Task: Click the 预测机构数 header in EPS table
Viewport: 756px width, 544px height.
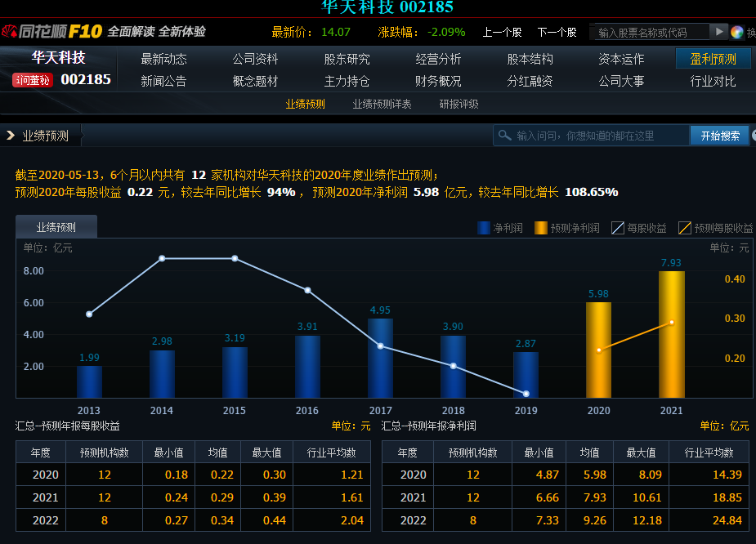Action: tap(104, 453)
